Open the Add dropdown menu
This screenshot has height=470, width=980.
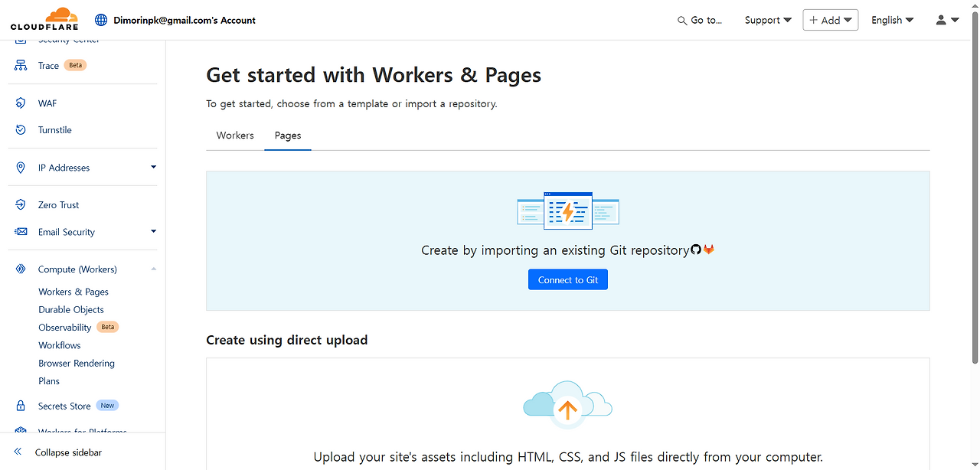click(x=830, y=20)
